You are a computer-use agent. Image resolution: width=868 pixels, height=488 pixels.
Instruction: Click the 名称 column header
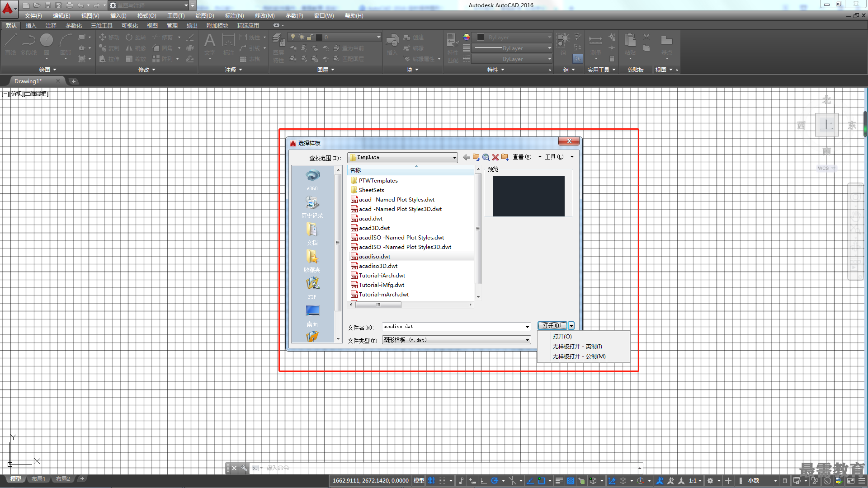pos(411,170)
